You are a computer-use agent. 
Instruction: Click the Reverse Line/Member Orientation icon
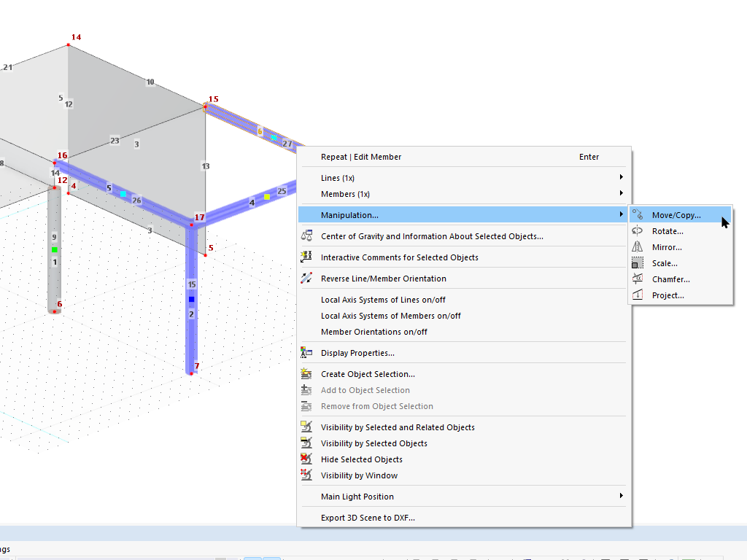coord(306,278)
